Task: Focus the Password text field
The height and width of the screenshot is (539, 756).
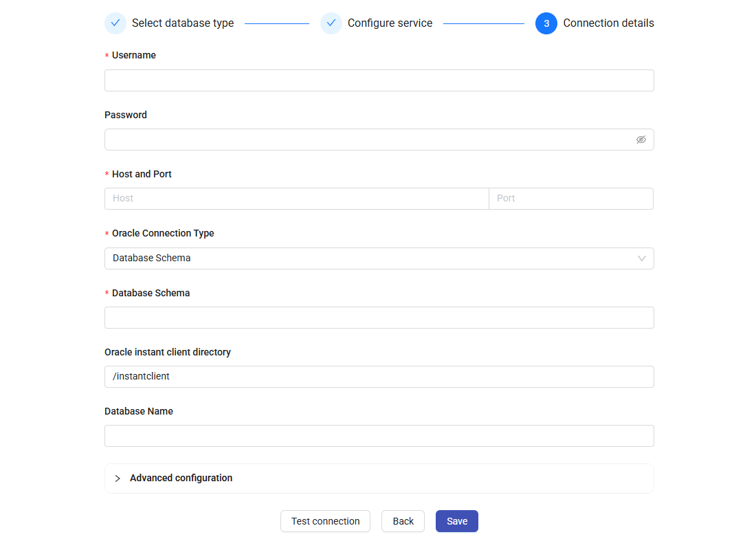Action: (368, 140)
